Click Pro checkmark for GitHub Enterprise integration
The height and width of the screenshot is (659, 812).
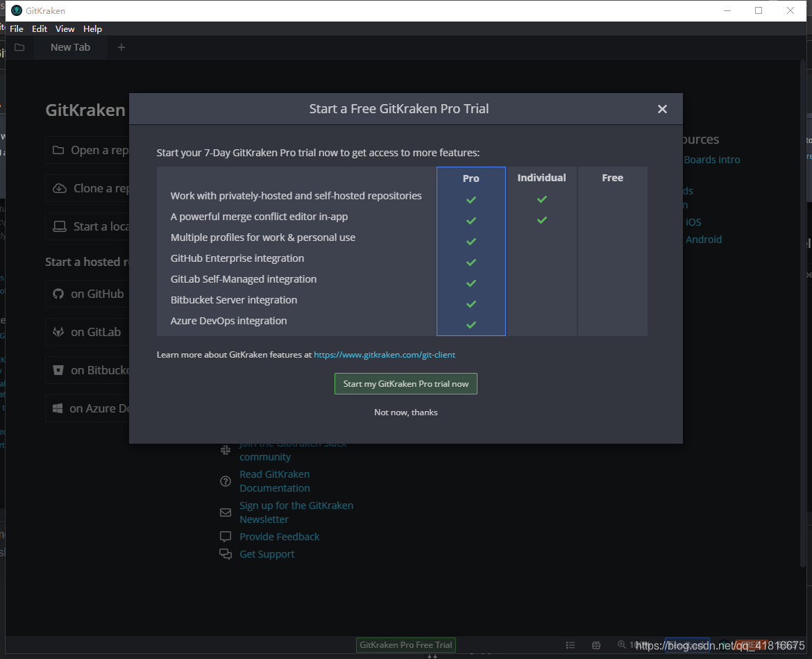(x=471, y=262)
